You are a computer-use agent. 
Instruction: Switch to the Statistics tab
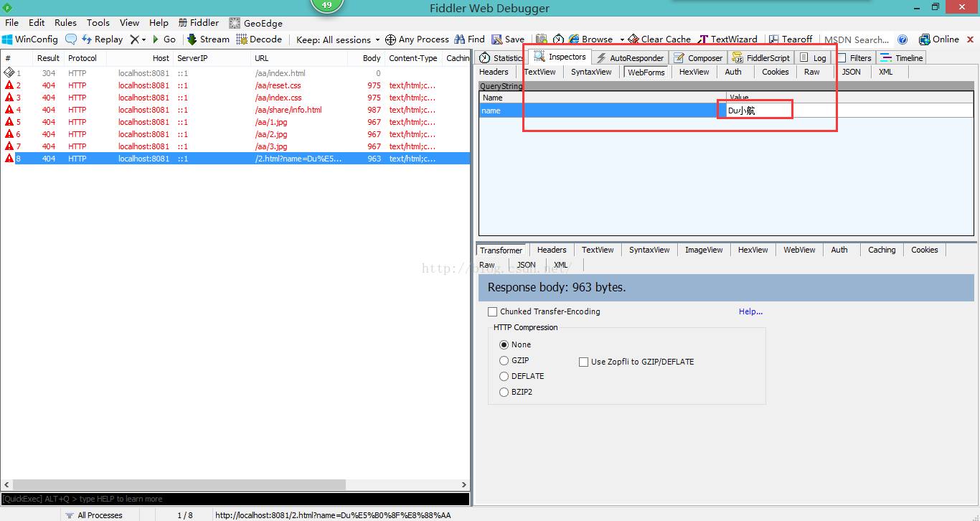[501, 57]
